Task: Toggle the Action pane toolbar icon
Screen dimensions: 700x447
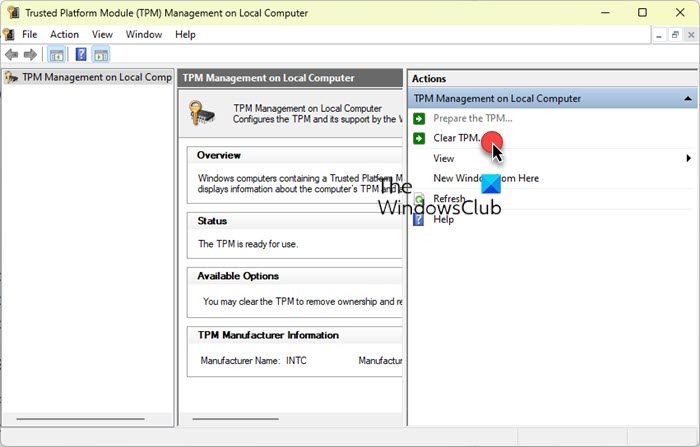Action: point(101,55)
